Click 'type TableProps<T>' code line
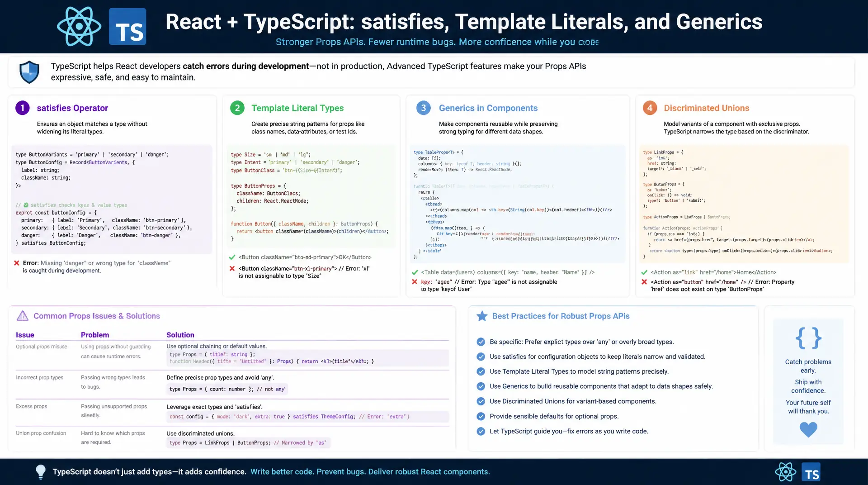The height and width of the screenshot is (485, 868). [439, 152]
